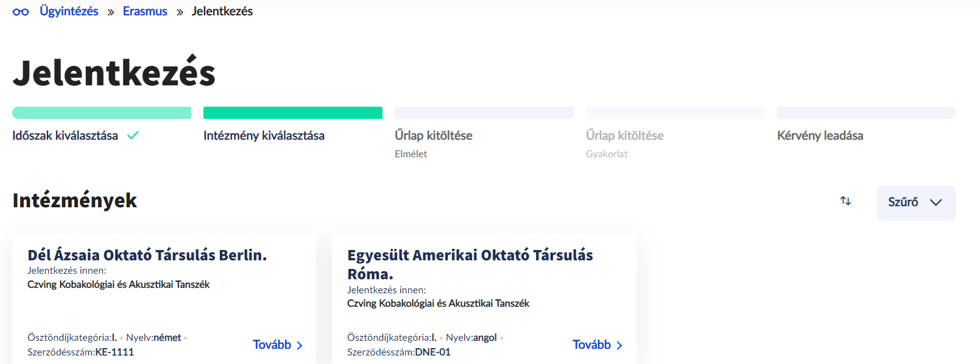Go to Erasmus breadcrumb link
Screen dimensions: 980x364
click(x=145, y=11)
